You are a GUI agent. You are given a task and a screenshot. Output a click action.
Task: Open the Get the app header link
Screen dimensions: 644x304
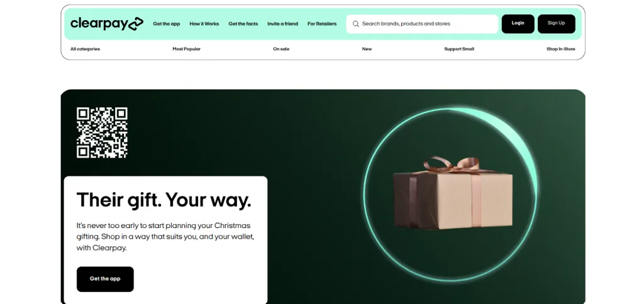coord(166,24)
